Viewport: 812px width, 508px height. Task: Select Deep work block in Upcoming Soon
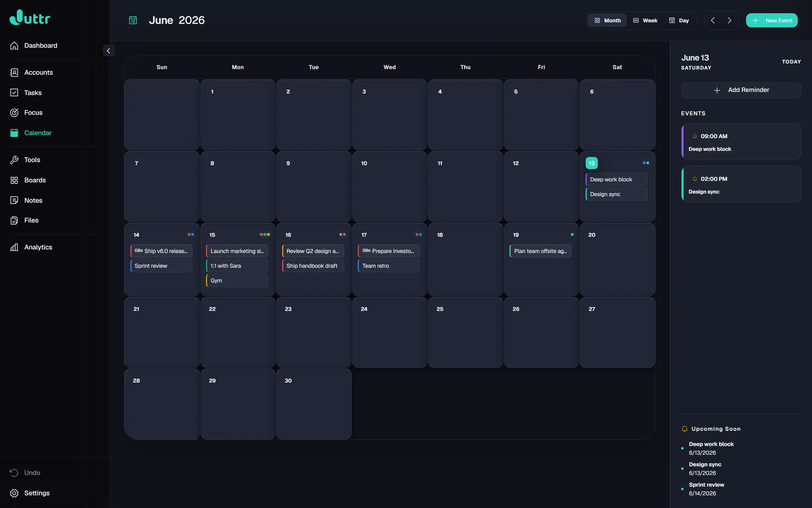click(711, 448)
